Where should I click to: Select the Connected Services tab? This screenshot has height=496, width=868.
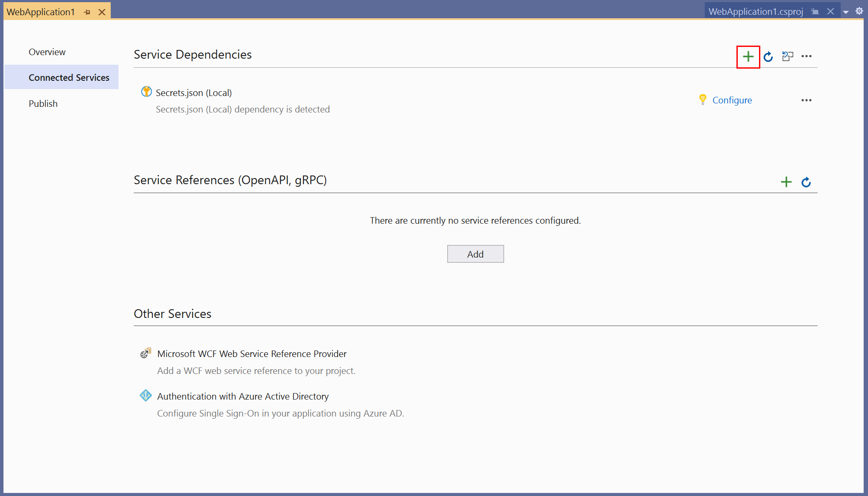[69, 77]
